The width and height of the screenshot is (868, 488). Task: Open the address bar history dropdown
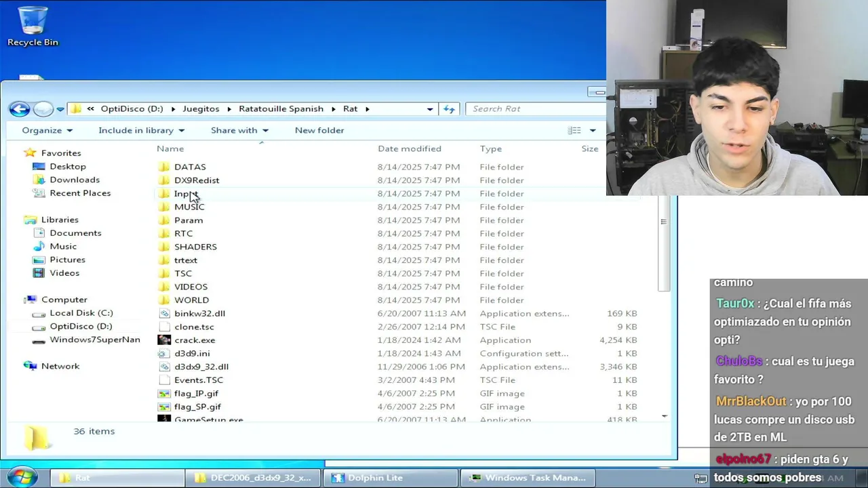click(x=430, y=108)
